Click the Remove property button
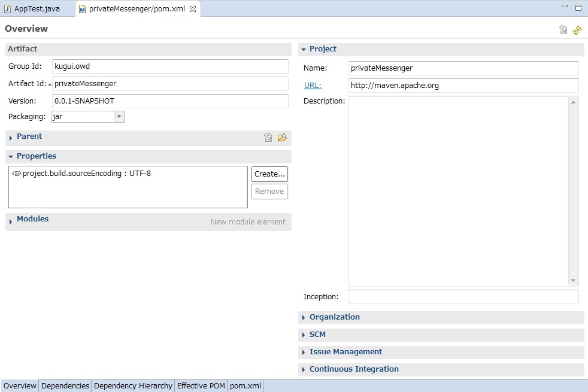Image resolution: width=588 pixels, height=392 pixels. [x=269, y=191]
